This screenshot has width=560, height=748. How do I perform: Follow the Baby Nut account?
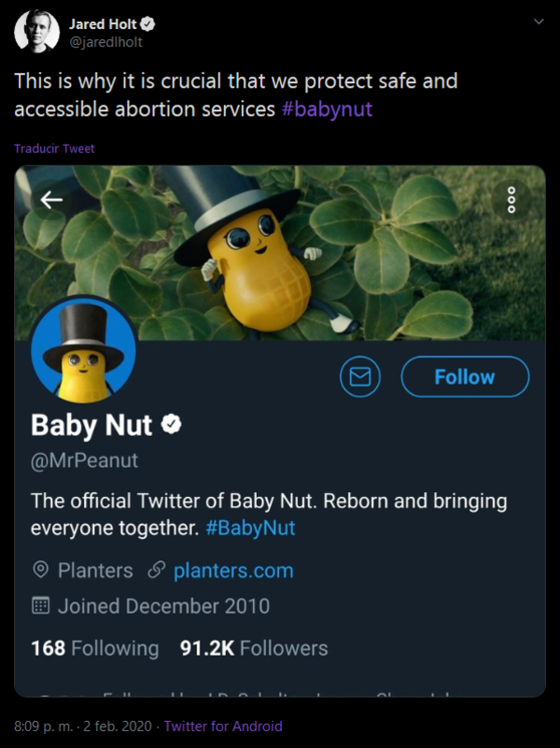coord(465,376)
